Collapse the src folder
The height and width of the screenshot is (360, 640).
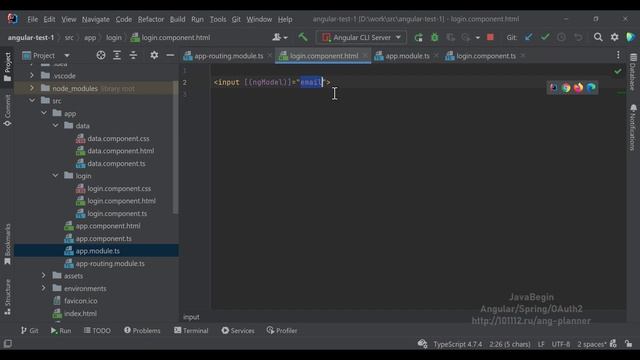[x=32, y=100]
